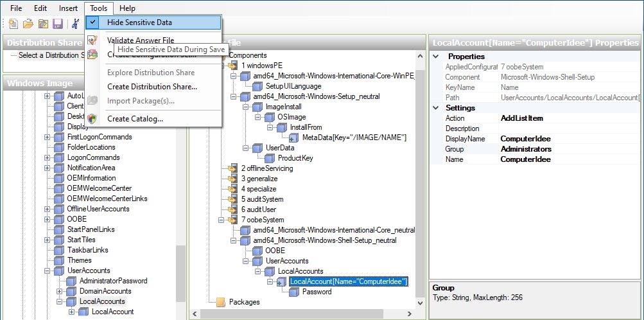
Task: Select OEMWelcomeCenterLinks in Windows Image tree
Action: (107, 199)
